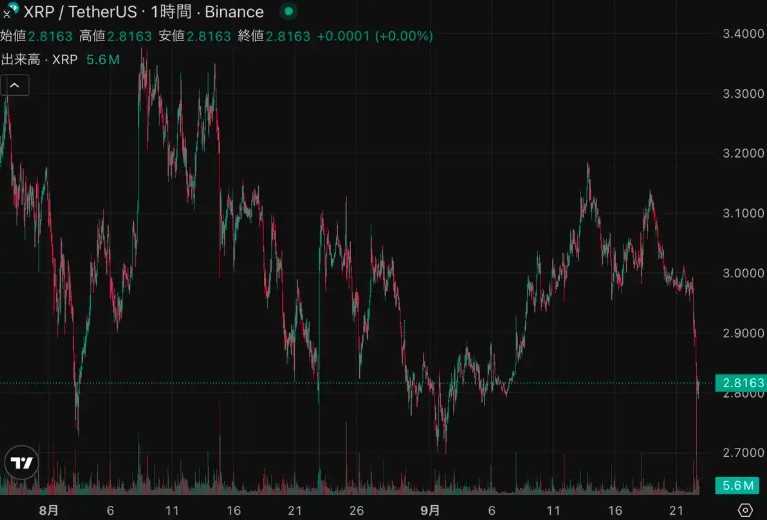The width and height of the screenshot is (767, 520).
Task: Click the 終値 close value 2.8163
Action: tap(288, 36)
